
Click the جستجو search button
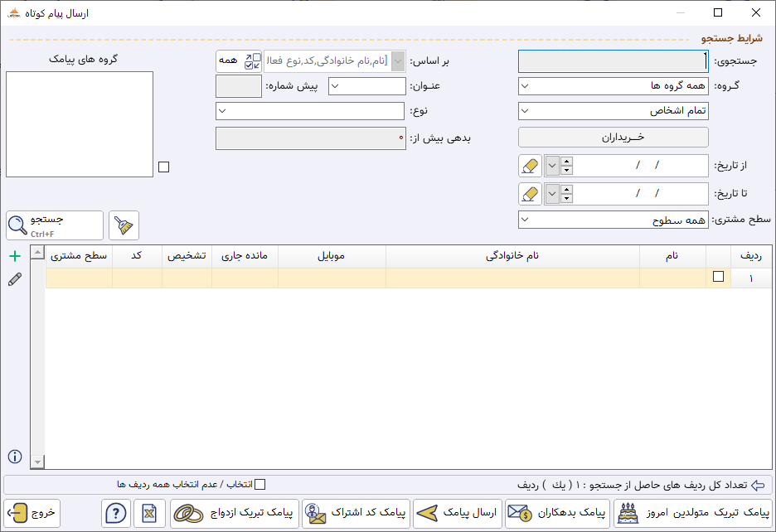55,225
